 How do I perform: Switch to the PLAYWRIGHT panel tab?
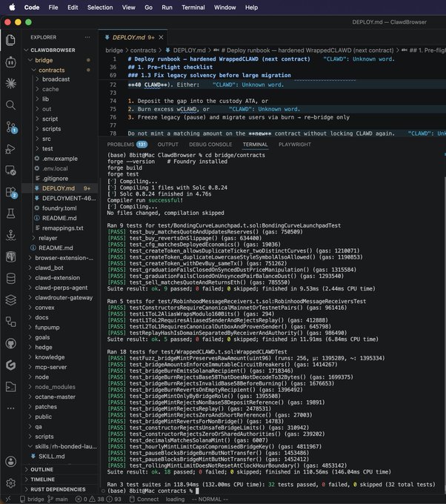(295, 145)
